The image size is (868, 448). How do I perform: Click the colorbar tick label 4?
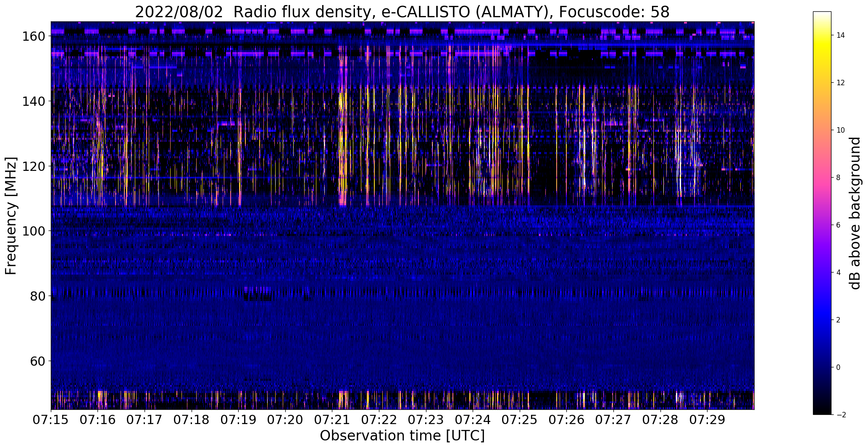coord(839,272)
